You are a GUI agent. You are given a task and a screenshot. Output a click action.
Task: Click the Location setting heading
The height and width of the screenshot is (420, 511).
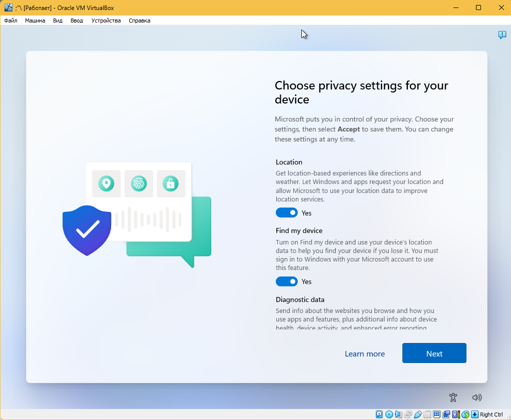289,162
